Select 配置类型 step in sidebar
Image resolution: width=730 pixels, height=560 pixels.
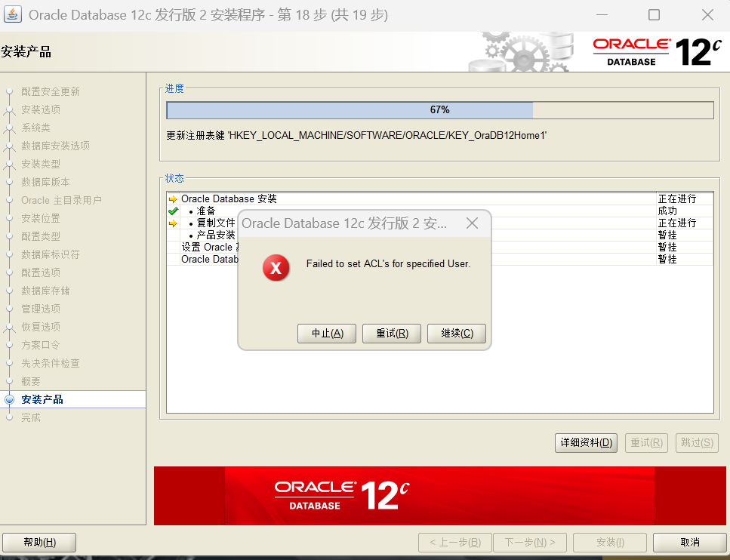[x=41, y=236]
